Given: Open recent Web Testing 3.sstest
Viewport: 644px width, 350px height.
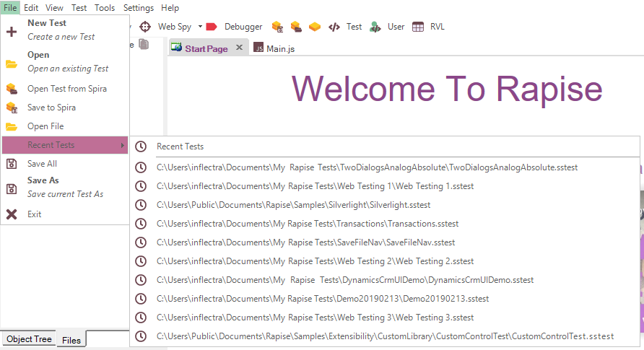Looking at the screenshot, I should click(385, 318).
